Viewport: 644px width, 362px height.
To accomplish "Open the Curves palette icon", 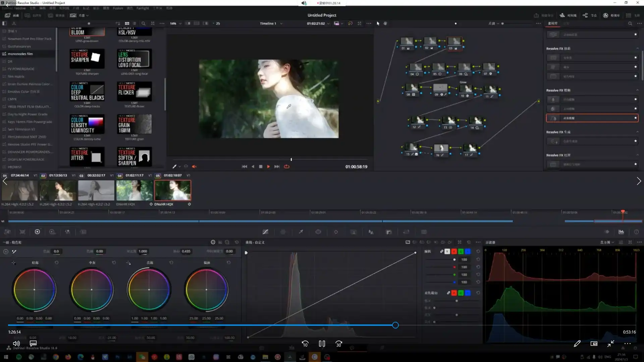I will 265,232.
